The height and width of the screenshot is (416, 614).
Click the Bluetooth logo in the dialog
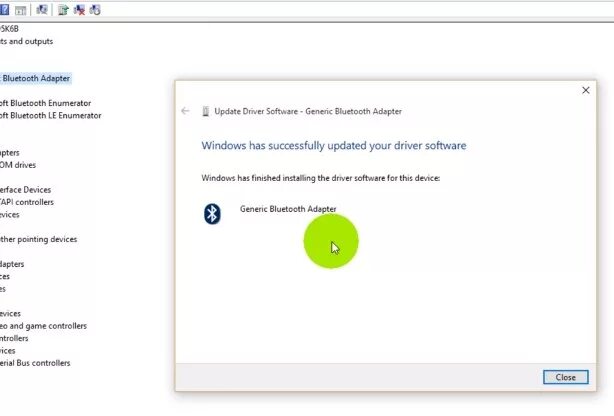[x=212, y=214]
